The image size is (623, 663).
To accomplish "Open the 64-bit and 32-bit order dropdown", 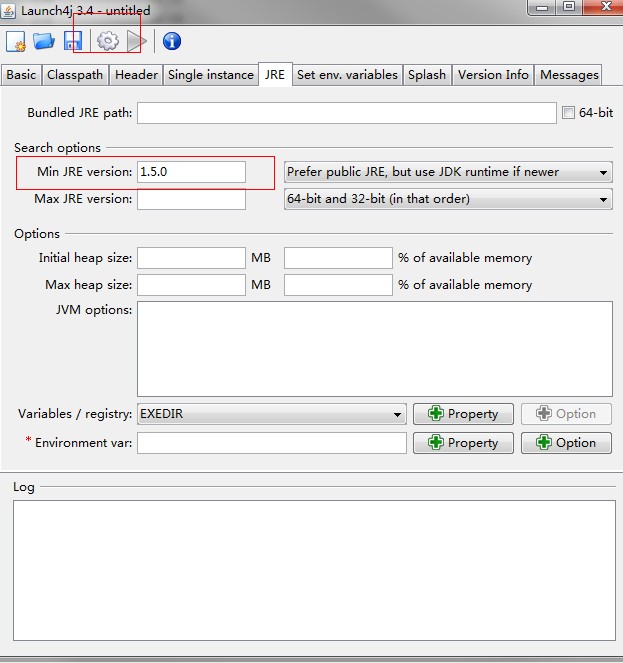I will [448, 199].
